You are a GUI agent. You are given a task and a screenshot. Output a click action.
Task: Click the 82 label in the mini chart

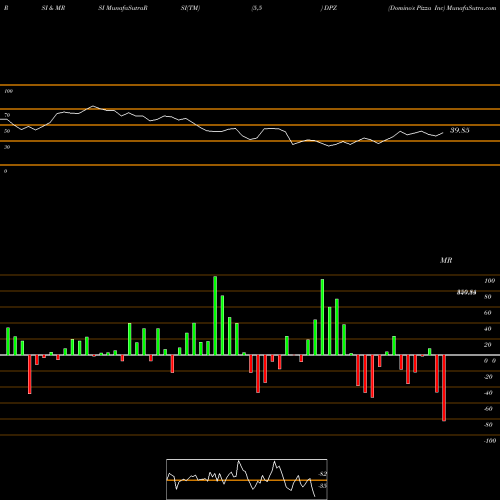[x=323, y=474]
